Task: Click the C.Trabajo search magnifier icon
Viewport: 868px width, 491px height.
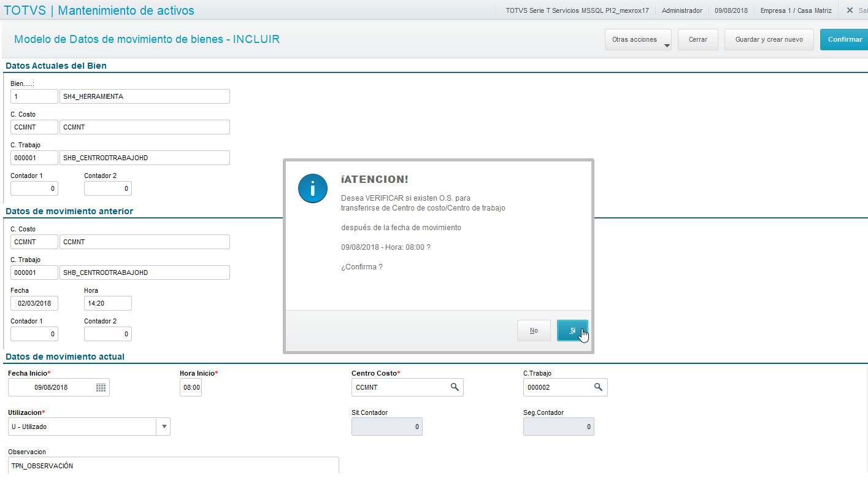Action: 598,387
